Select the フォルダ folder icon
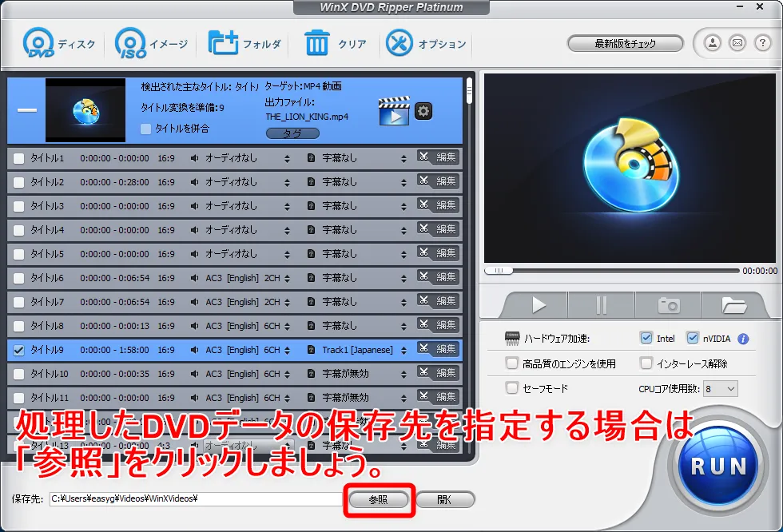This screenshot has width=783, height=532. pyautogui.click(x=223, y=43)
